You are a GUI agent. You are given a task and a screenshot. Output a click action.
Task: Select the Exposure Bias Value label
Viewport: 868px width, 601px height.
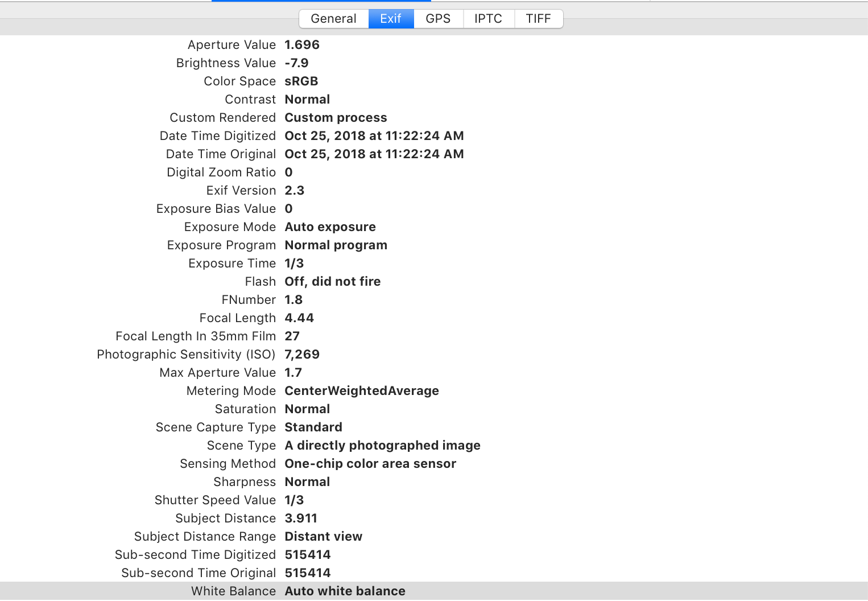(x=216, y=209)
